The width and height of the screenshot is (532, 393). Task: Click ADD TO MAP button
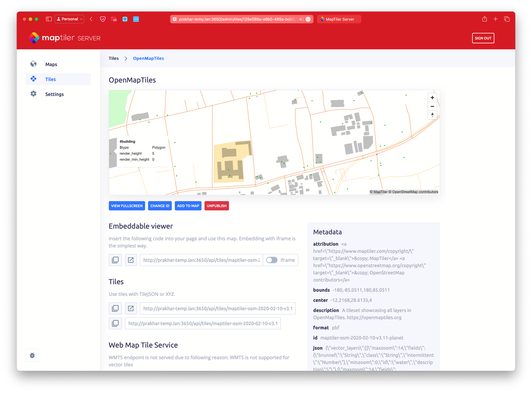188,206
